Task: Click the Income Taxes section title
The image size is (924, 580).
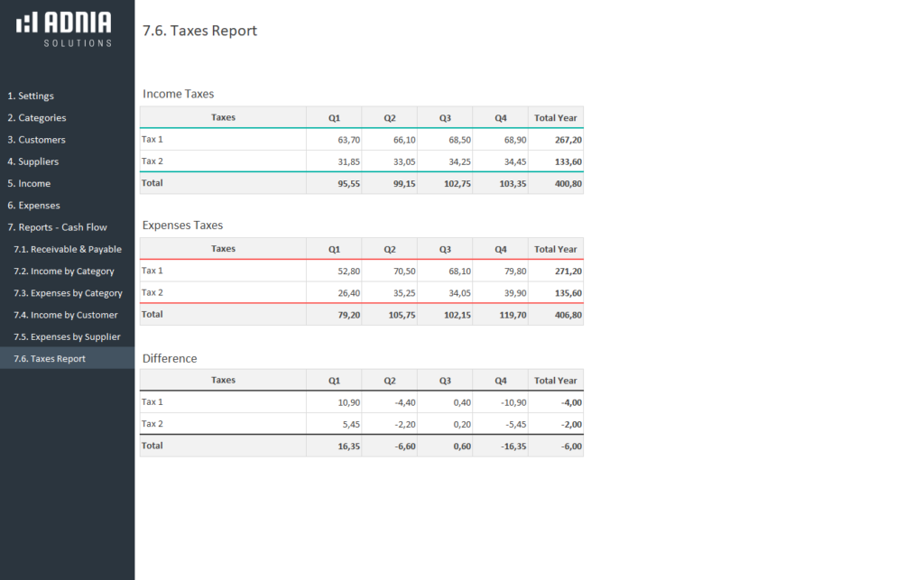Action: 178,94
